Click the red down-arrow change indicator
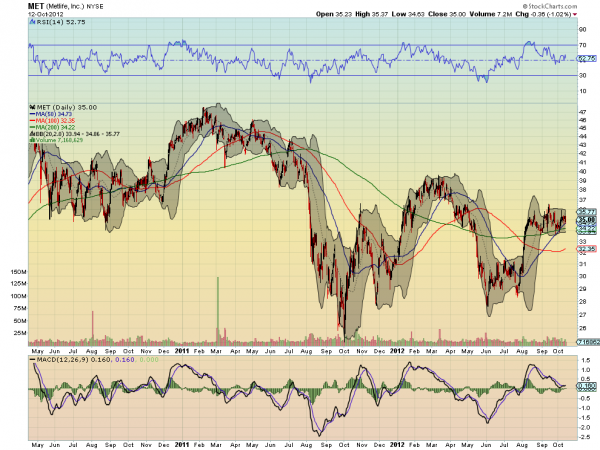The image size is (600, 450). click(575, 15)
